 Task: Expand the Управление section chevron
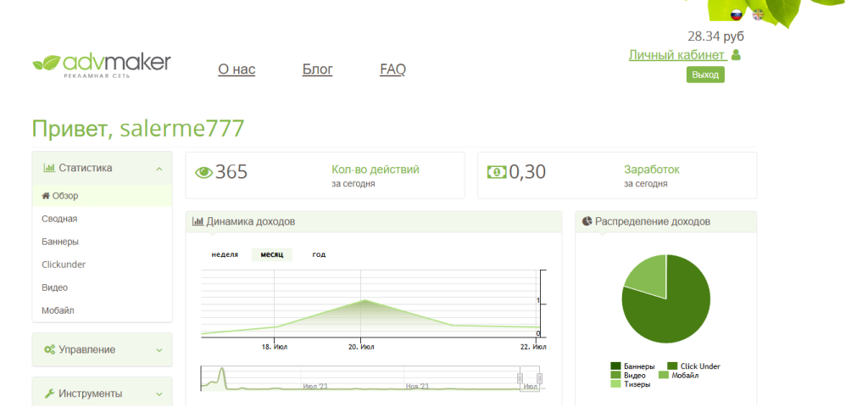(159, 350)
